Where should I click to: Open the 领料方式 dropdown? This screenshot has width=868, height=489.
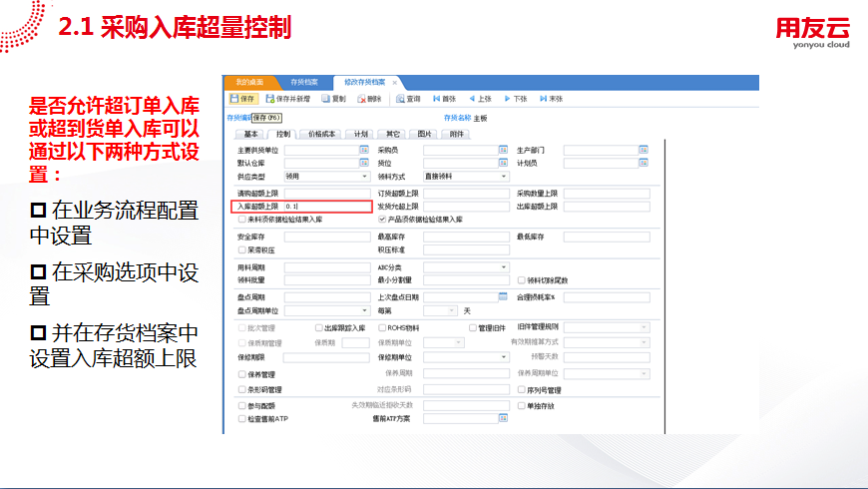coord(504,176)
